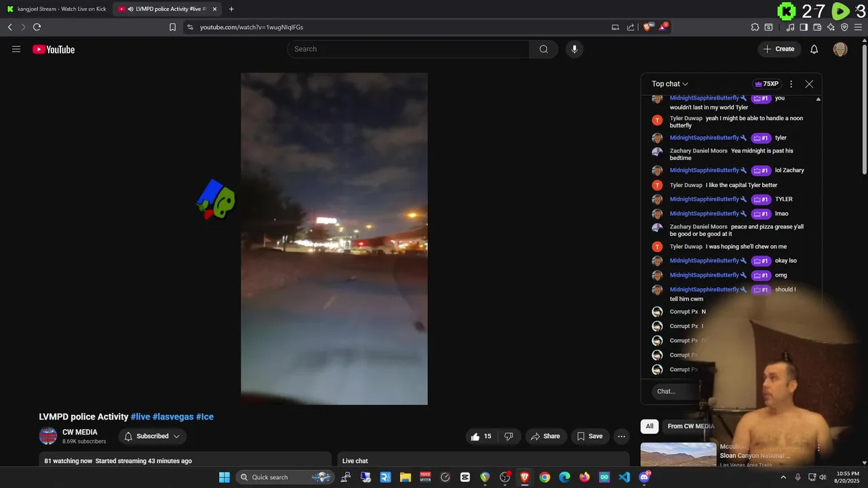Screen dimensions: 868x488
Task: Focus the YouTube search field
Action: coord(408,49)
